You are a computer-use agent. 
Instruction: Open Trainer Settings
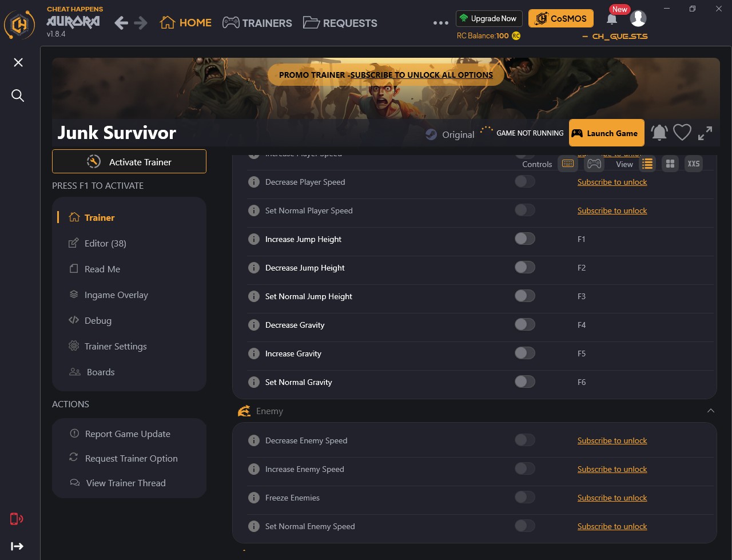click(108, 346)
